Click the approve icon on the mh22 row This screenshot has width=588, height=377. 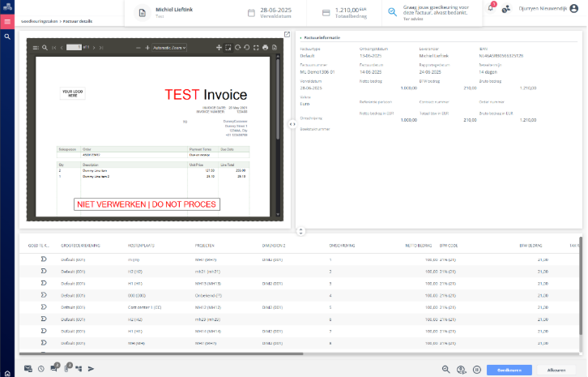(x=44, y=319)
